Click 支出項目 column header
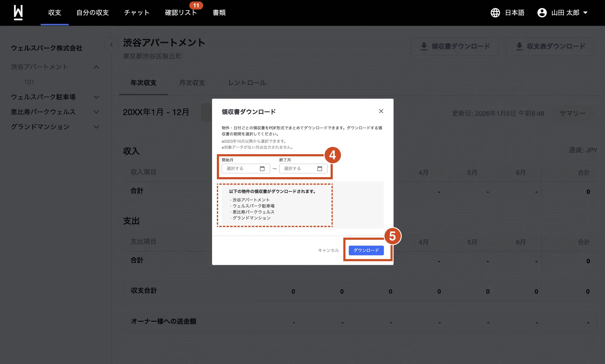This screenshot has width=605, height=364. click(x=143, y=242)
